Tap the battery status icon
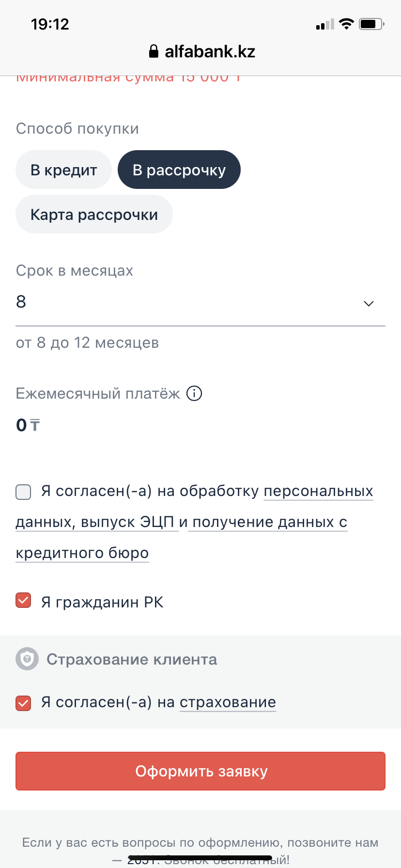 [371, 24]
